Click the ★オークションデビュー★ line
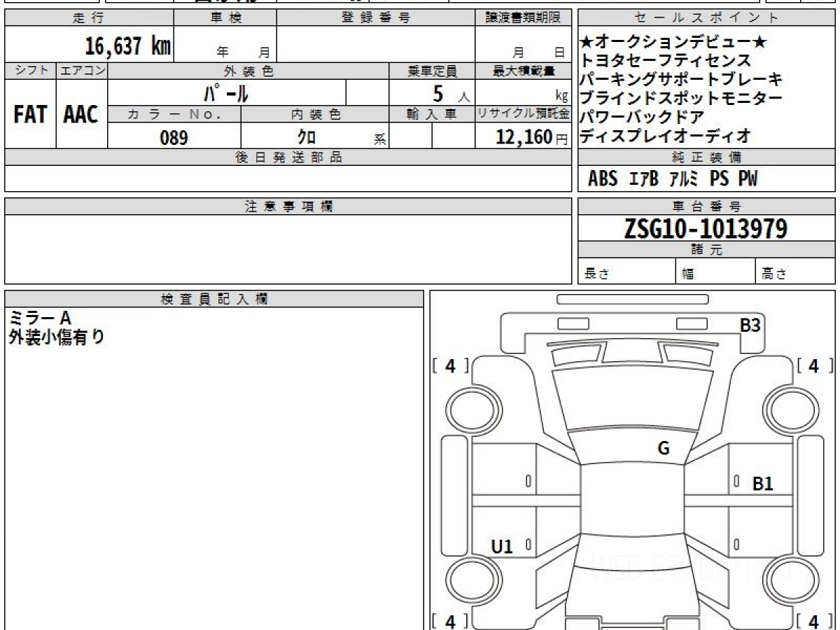The image size is (840, 630). coord(674,43)
